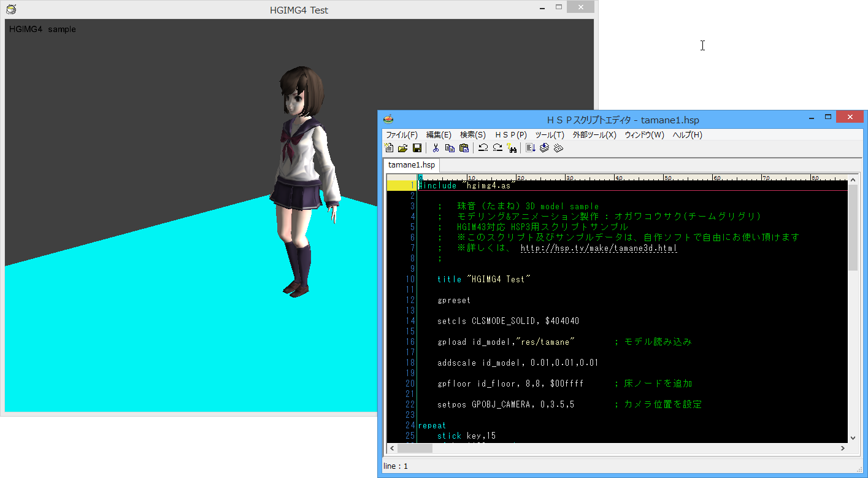Open a script with the folder icon

coord(403,148)
